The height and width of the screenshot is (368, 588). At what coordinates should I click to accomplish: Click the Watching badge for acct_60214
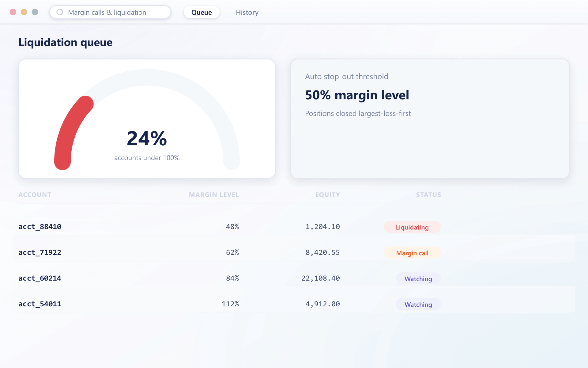click(418, 278)
